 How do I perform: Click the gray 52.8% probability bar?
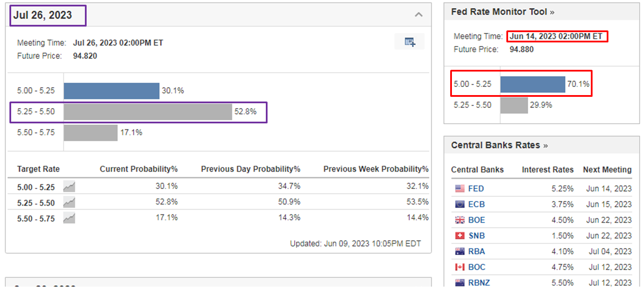click(x=147, y=112)
